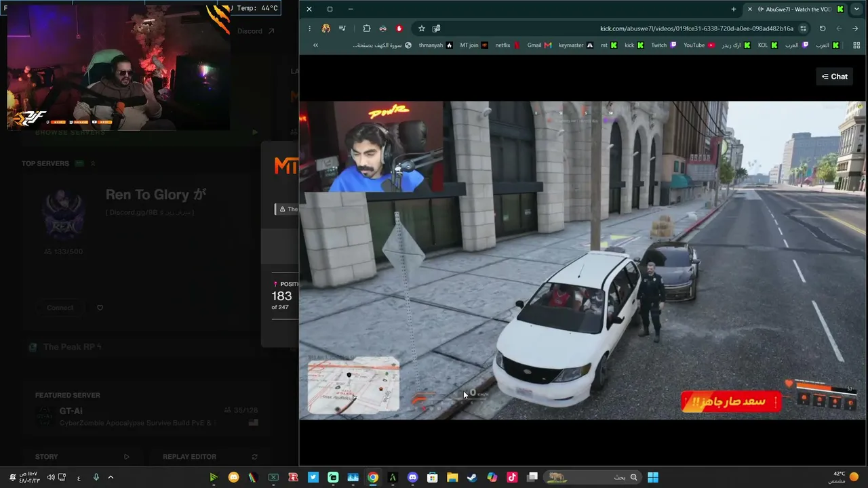
Task: Open the browser profile avatar
Action: pyautogui.click(x=326, y=28)
